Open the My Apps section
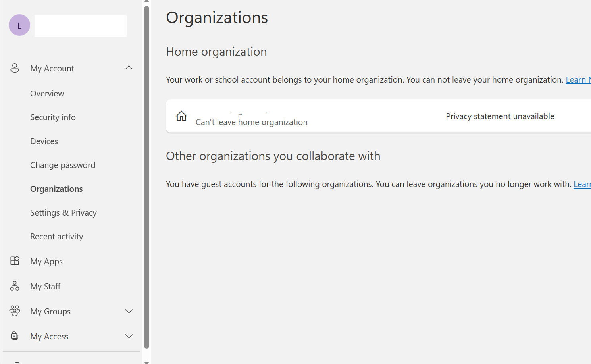Screen dimensions: 591x364 (x=46, y=262)
